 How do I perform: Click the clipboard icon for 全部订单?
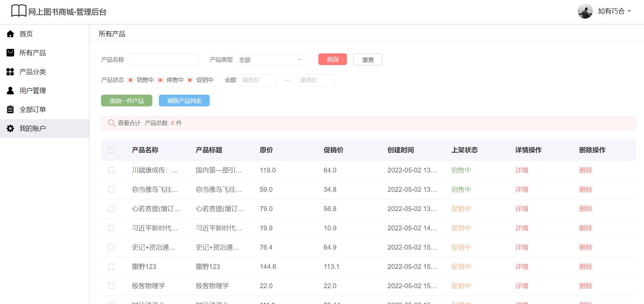click(x=10, y=109)
